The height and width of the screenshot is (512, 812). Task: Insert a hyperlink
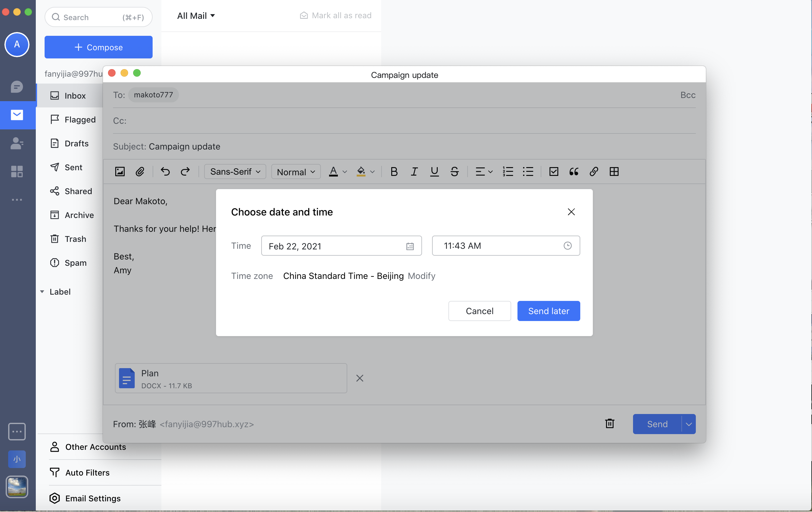[x=593, y=172]
